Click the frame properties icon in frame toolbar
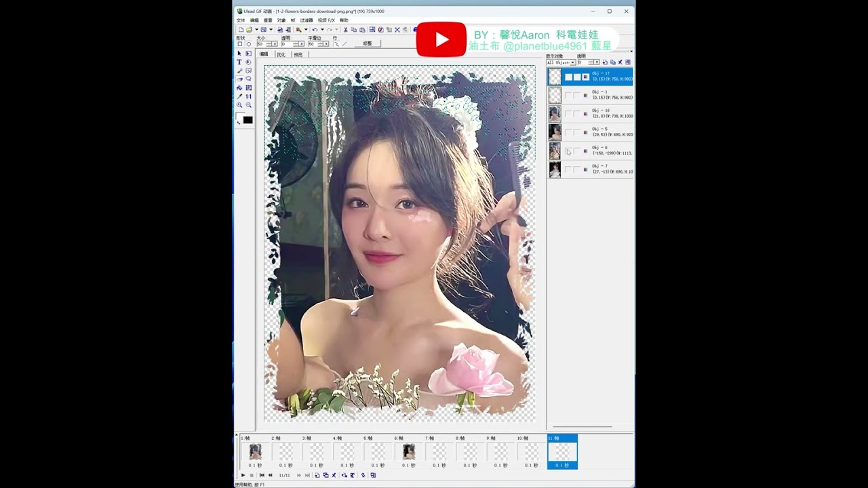 (373, 475)
